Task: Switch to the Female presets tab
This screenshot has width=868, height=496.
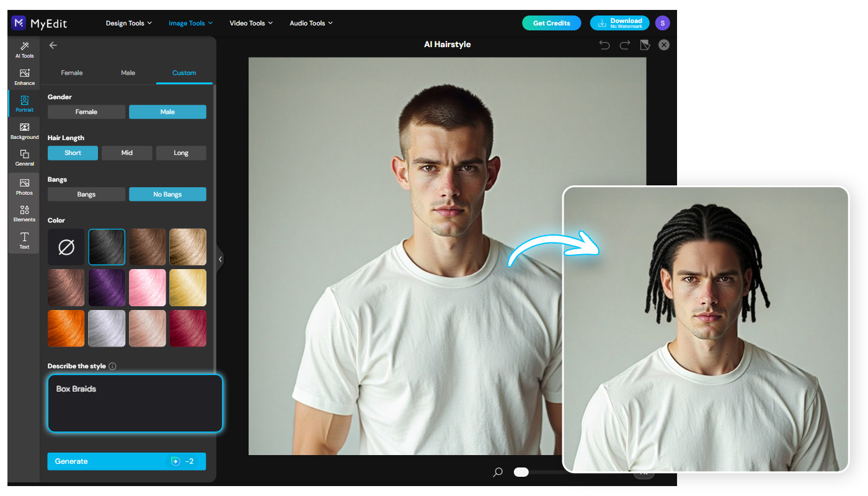Action: point(72,73)
